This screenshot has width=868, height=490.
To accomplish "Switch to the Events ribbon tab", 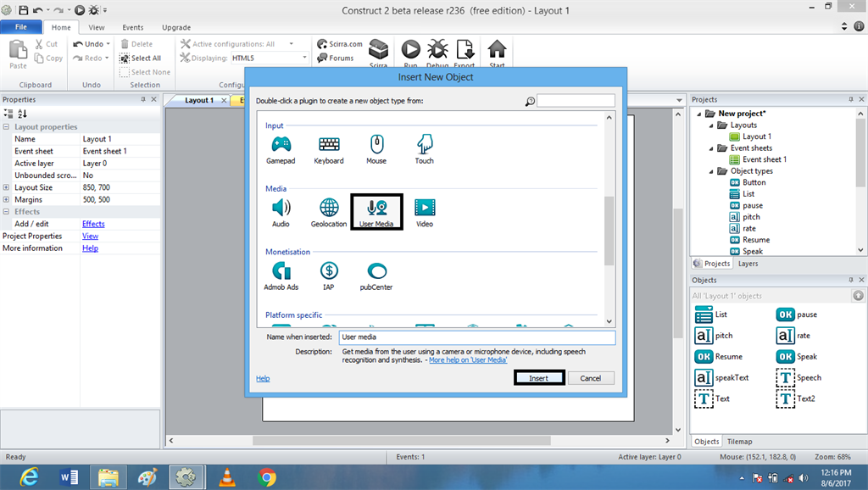I will (133, 27).
